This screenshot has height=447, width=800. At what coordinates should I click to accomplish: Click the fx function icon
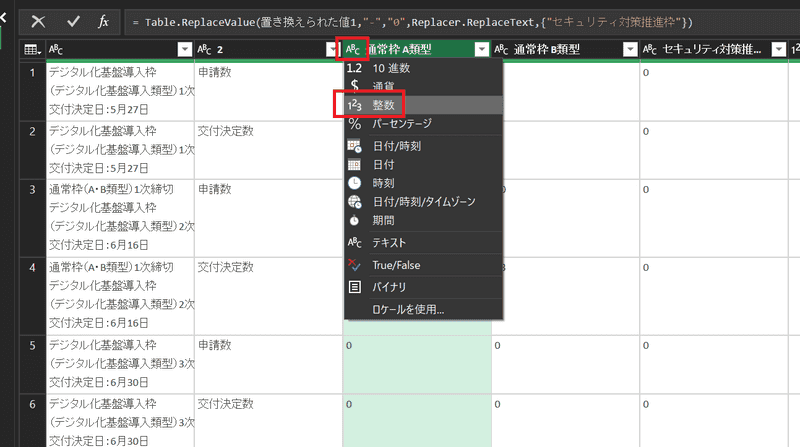[103, 21]
